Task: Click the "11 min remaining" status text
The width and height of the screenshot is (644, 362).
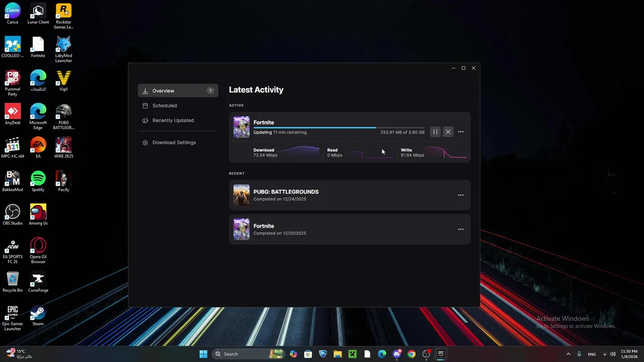Action: coord(290,132)
